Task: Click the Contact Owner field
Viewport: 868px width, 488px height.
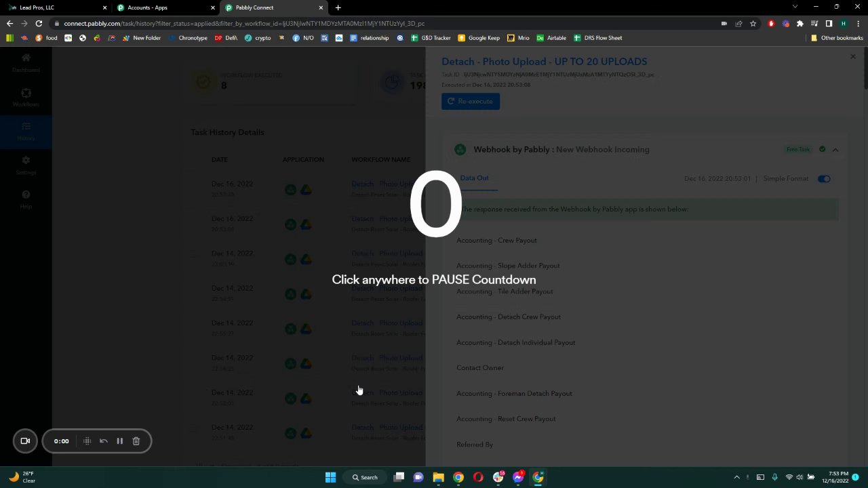Action: coord(480,368)
